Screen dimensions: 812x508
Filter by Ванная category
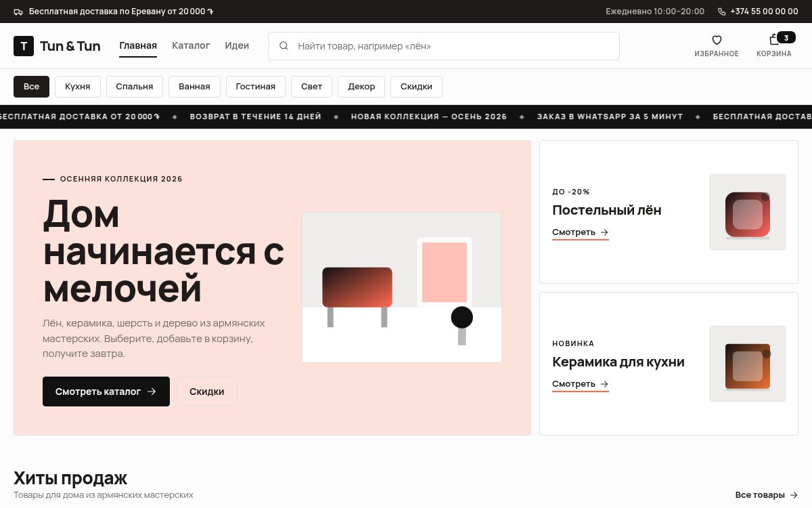pyautogui.click(x=194, y=87)
